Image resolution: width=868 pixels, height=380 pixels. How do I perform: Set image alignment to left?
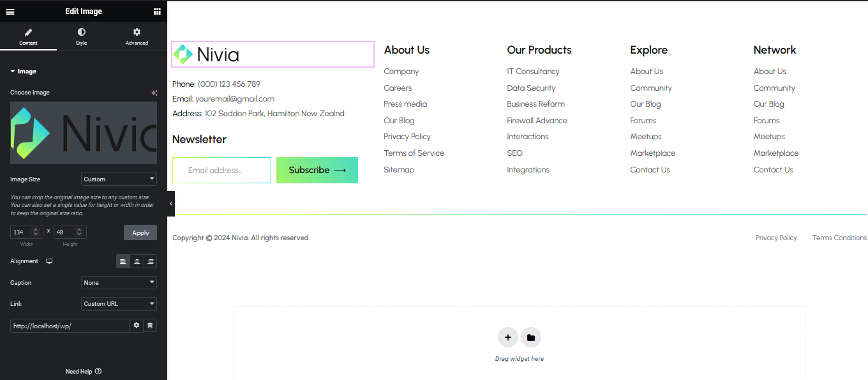coord(123,261)
